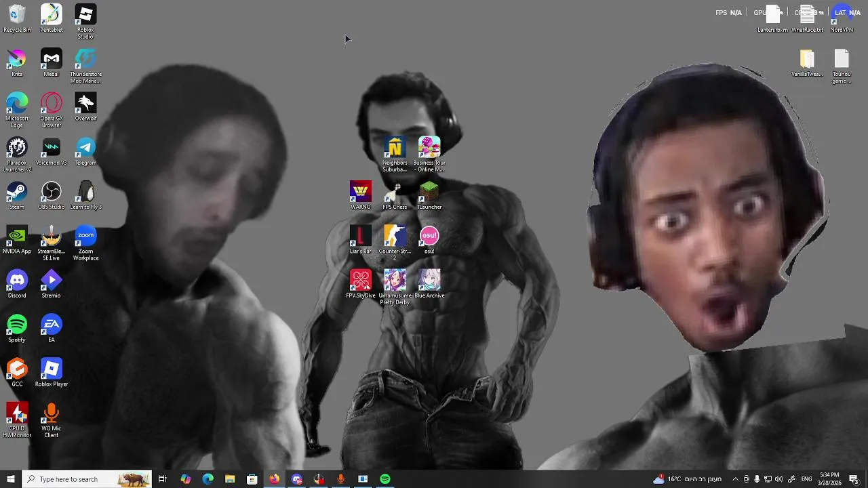Open the Recycle Bin desktop icon
868x488 pixels.
17,19
